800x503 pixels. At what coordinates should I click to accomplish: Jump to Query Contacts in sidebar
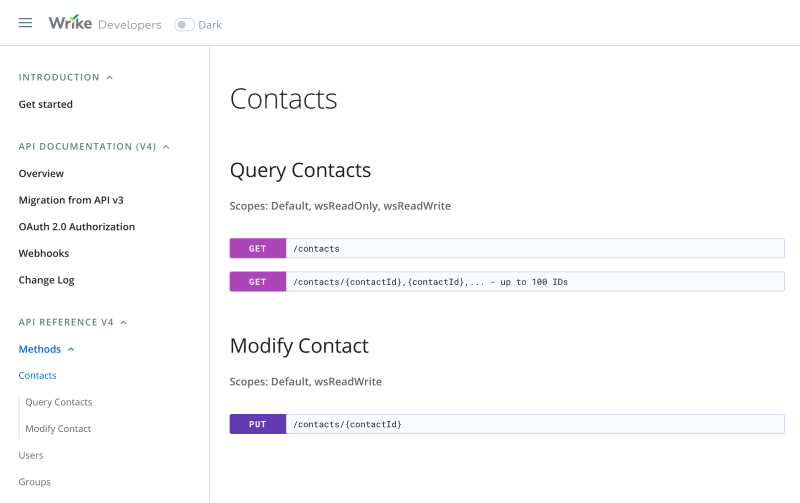[x=59, y=402]
